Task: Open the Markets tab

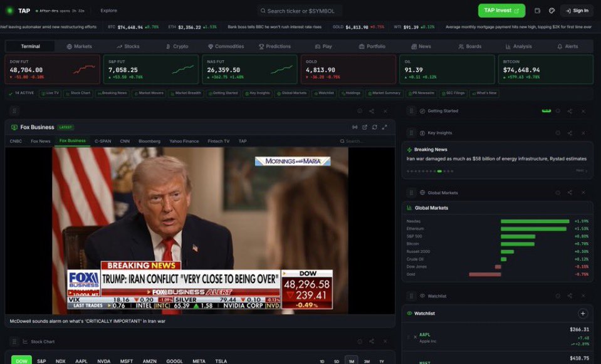Action: click(80, 46)
